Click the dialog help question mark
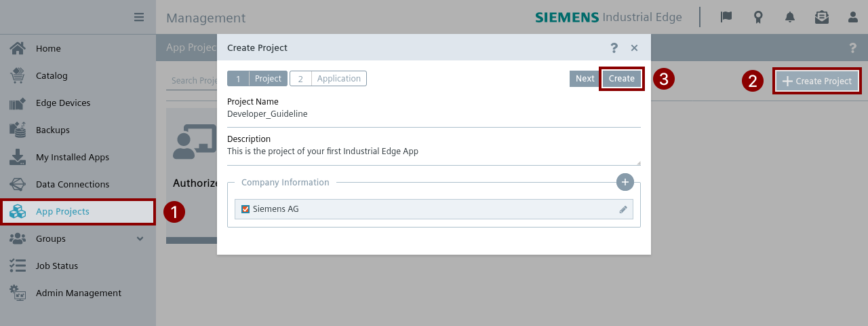Image resolution: width=868 pixels, height=326 pixels. [614, 48]
